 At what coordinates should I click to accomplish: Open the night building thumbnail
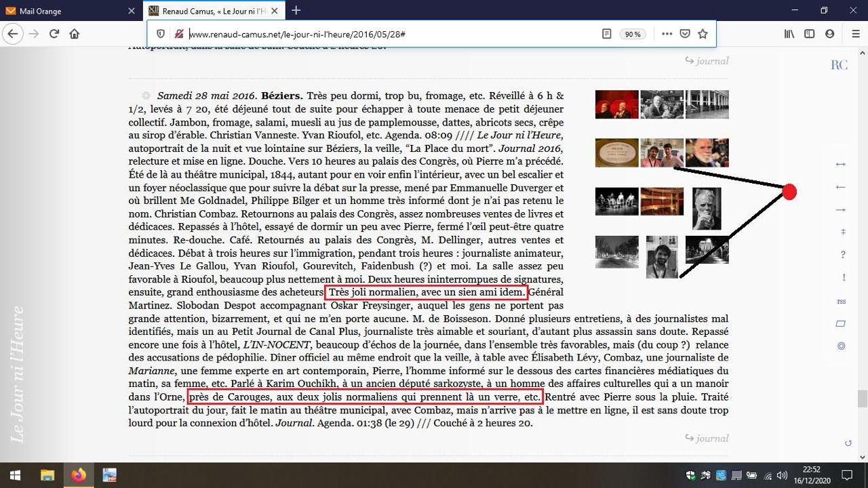(x=707, y=249)
